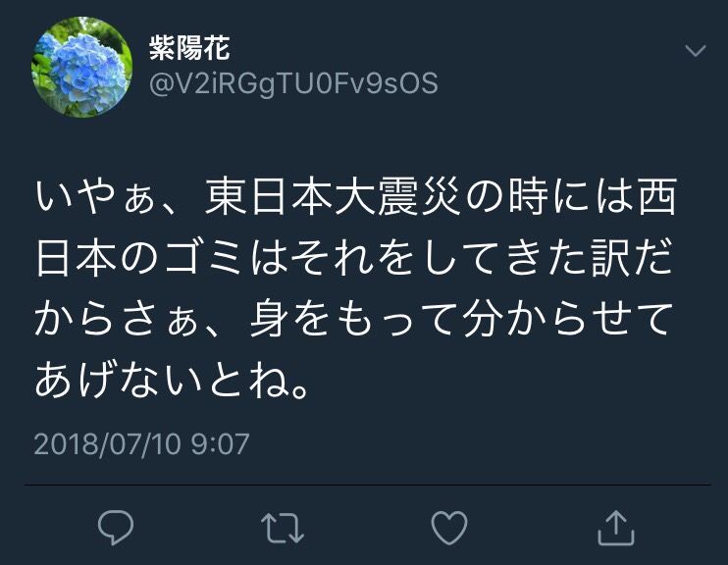Select the tweet's first line mentioning 東日本大震災
Viewport: 728px width, 565px height.
point(355,196)
